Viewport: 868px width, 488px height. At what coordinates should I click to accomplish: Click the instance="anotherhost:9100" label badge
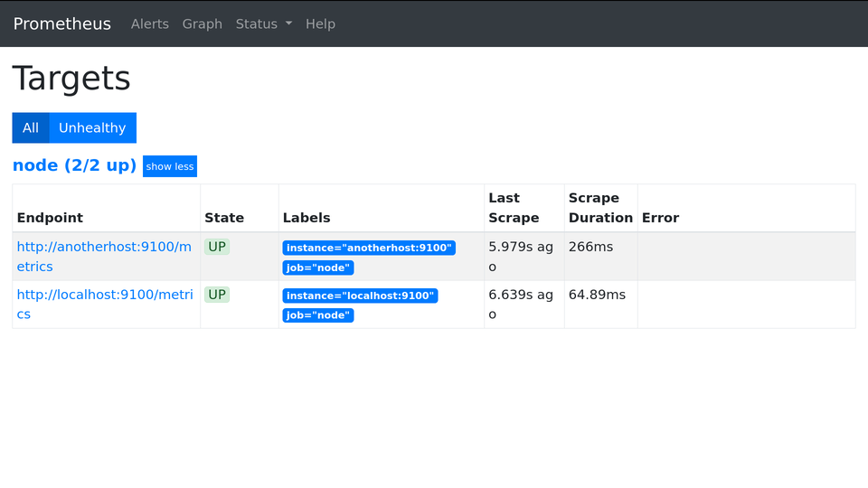coord(369,248)
